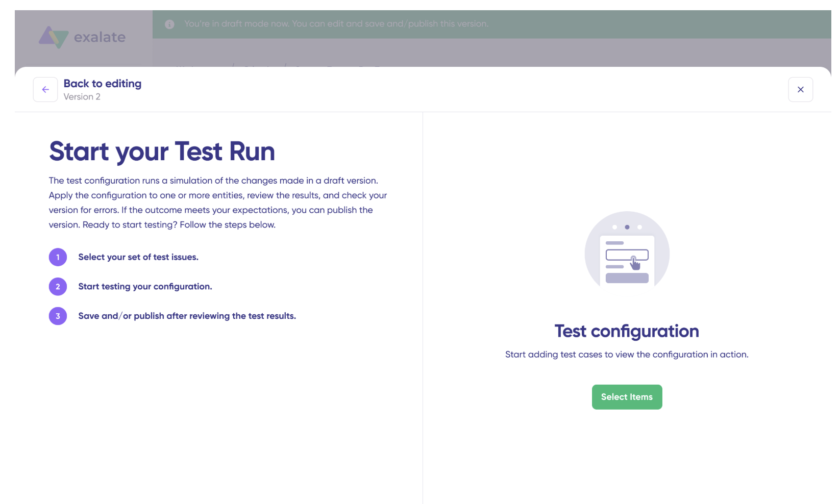Click the step 3 number circle
Screen dimensions: 840x504
pos(58,316)
